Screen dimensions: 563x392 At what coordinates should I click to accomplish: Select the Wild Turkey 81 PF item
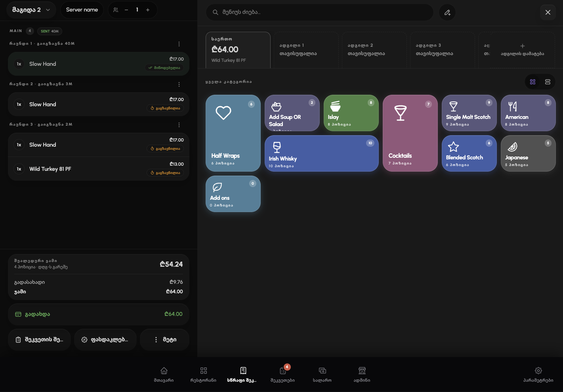click(99, 169)
